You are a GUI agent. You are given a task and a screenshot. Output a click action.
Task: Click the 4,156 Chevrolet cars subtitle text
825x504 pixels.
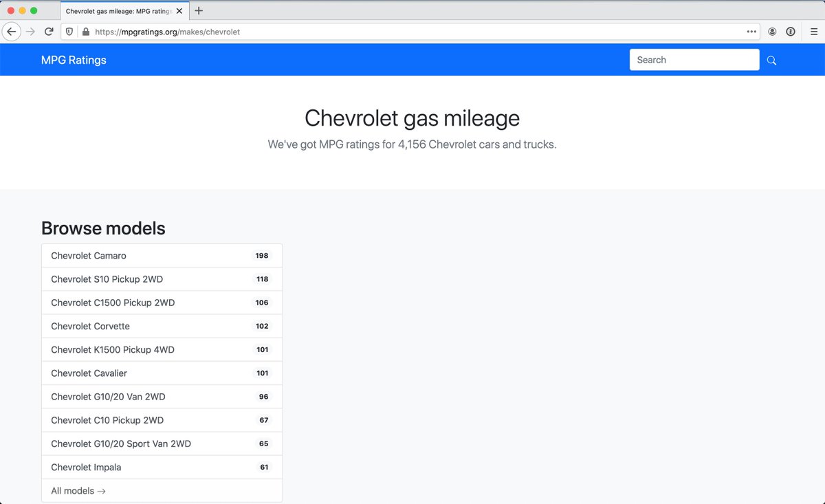tap(412, 145)
